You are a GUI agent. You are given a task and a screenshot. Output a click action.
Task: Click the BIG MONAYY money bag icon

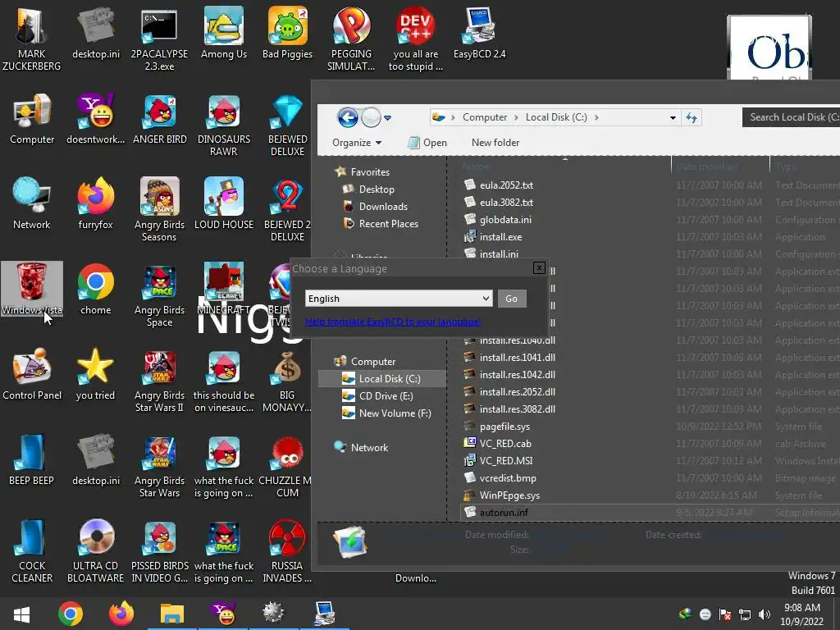click(288, 381)
